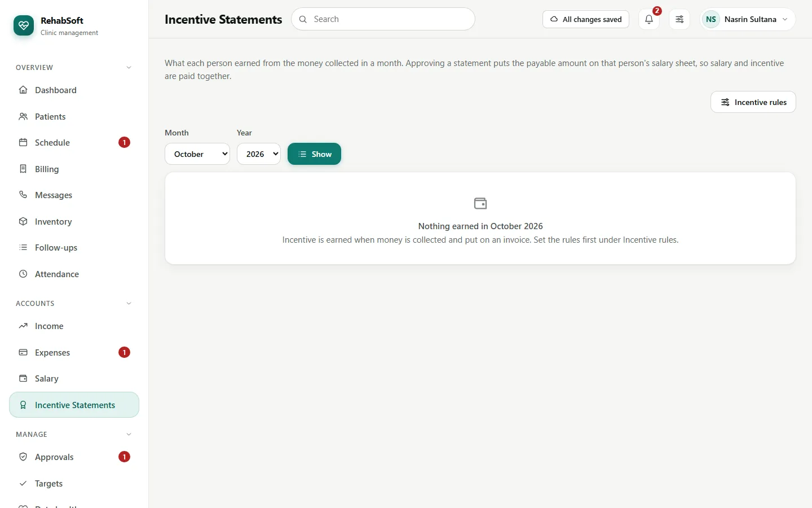Screen dimensions: 812x508
Task: Click the search magnifier icon
Action: coord(303,19)
